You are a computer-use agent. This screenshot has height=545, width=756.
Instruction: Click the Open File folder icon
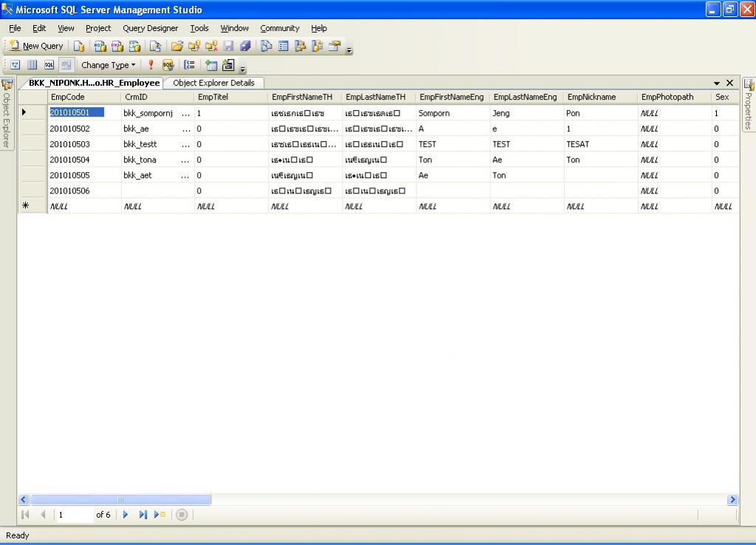(176, 46)
